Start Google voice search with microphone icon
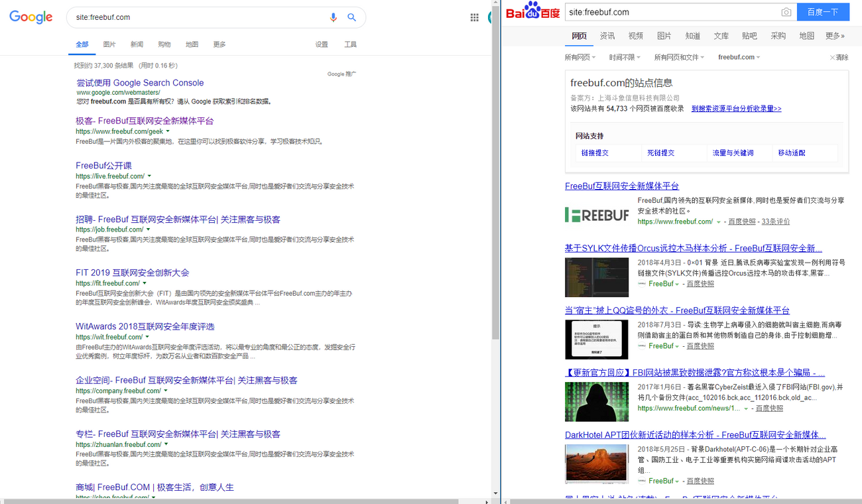The image size is (862, 504). point(334,17)
